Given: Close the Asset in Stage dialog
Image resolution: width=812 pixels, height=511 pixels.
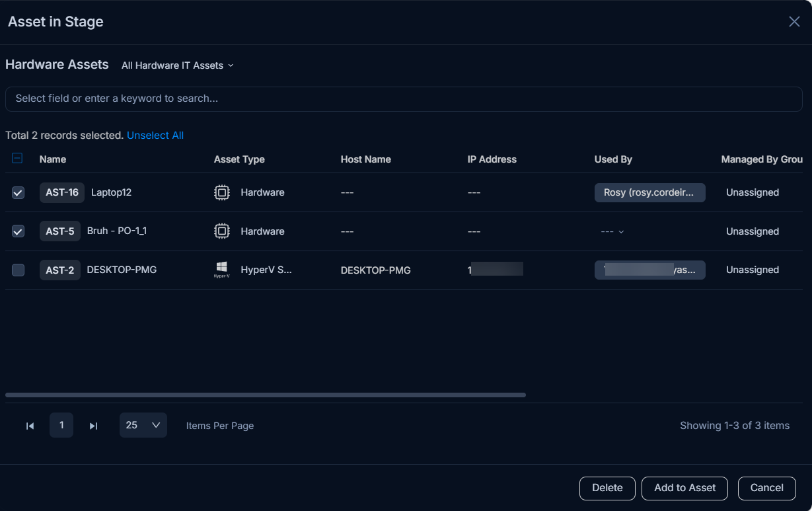Looking at the screenshot, I should pos(794,22).
